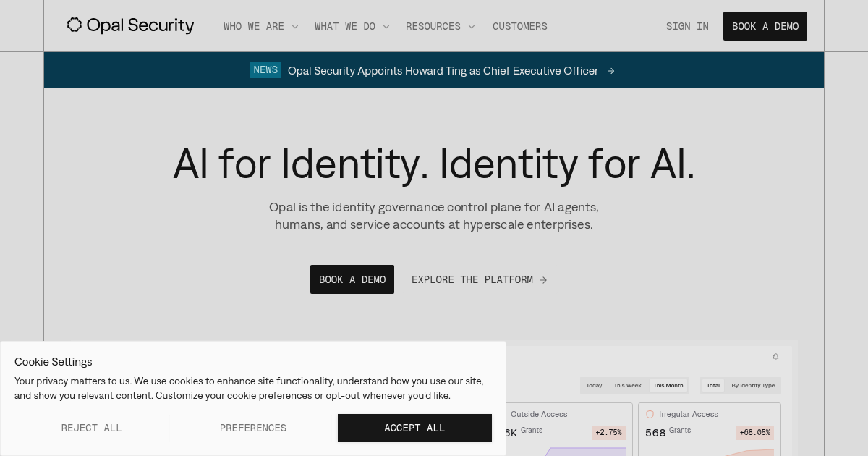Click the Outside Access card title

point(539,414)
